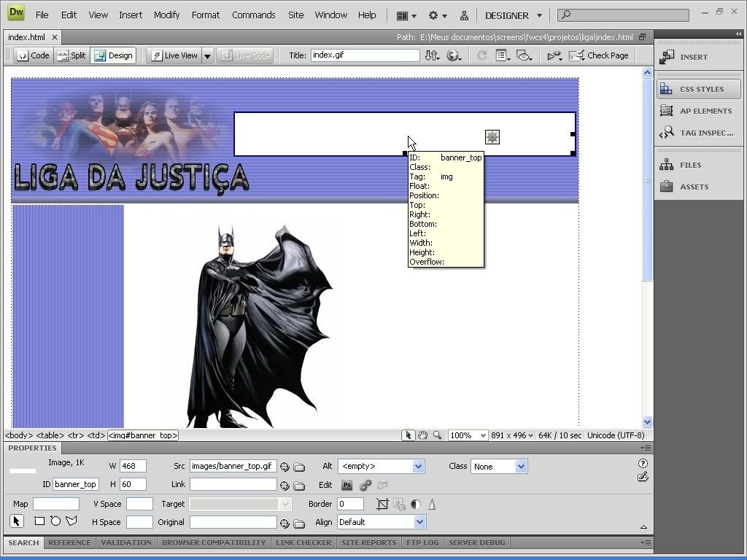Click the vertical scrollbar down arrow
This screenshot has height=560, width=747.
coord(647,421)
